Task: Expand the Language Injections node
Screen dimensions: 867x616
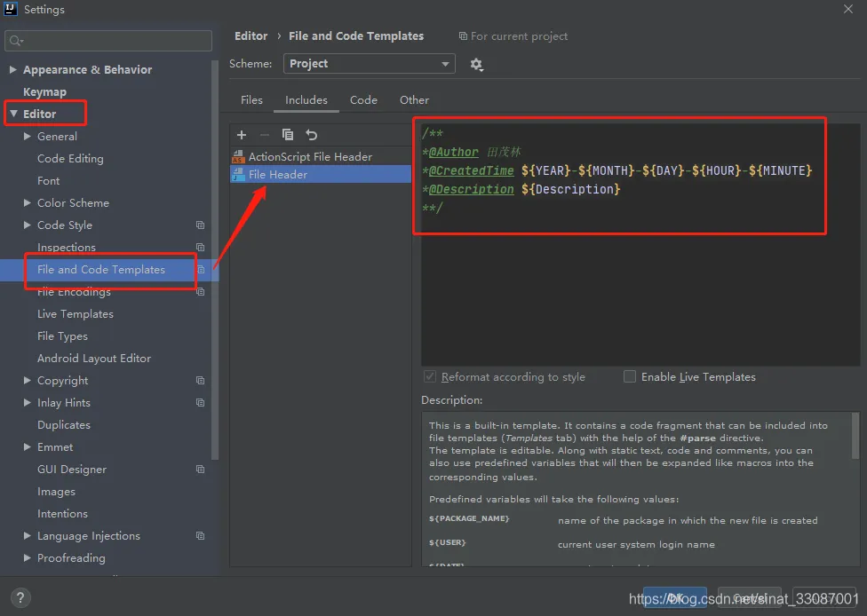Action: [27, 535]
